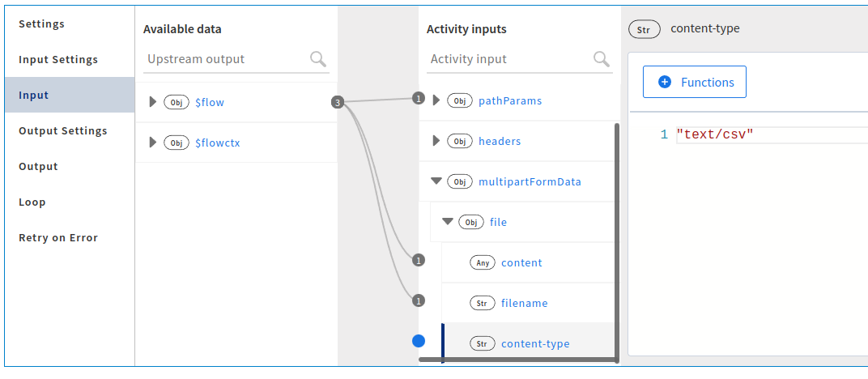Image resolution: width=868 pixels, height=379 pixels.
Task: Collapse the multipartFormData node
Action: (436, 181)
